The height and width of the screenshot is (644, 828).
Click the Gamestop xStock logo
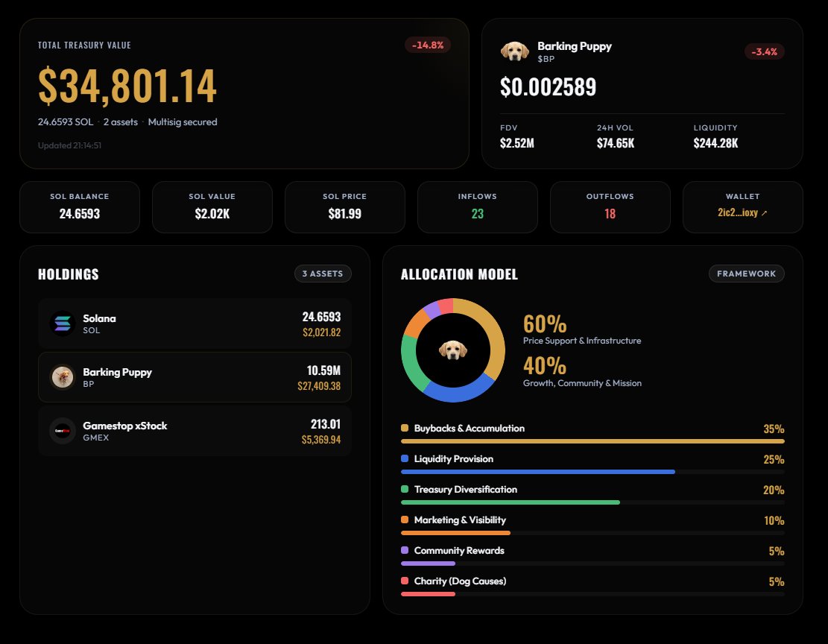coord(62,431)
